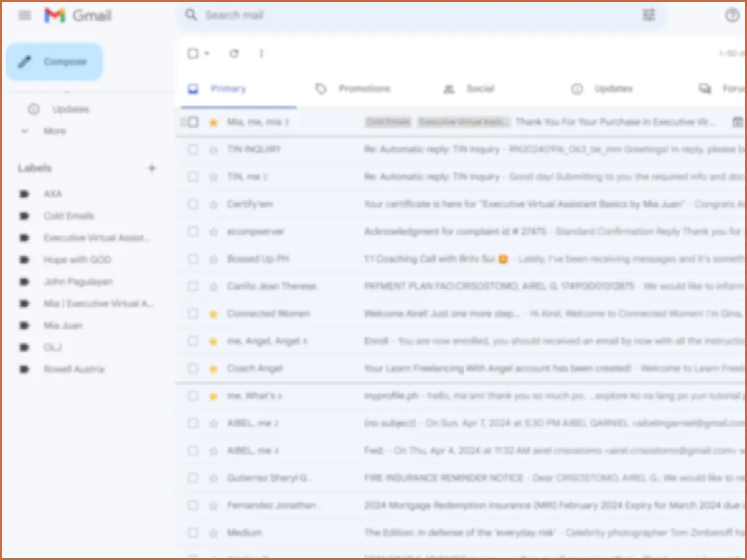Open the OLJ label
This screenshot has width=747, height=560.
click(52, 347)
